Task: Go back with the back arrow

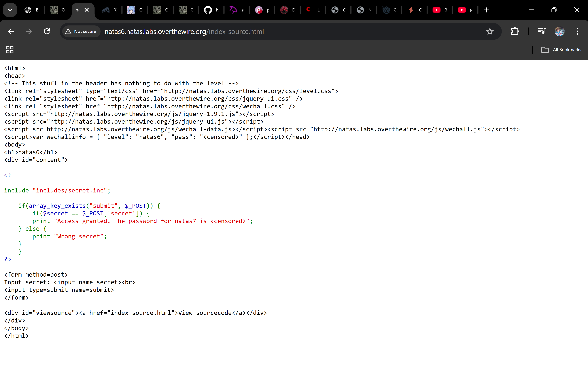Action: (11, 31)
